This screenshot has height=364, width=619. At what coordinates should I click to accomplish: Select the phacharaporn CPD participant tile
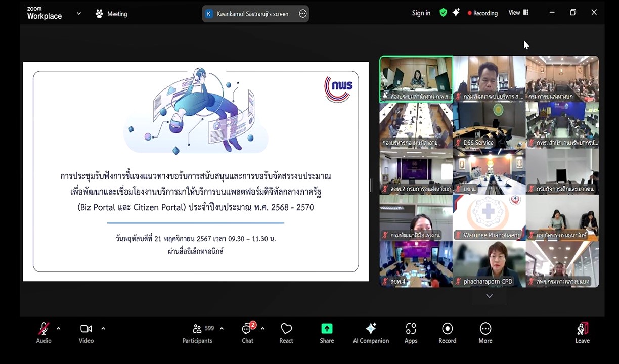pos(489,264)
